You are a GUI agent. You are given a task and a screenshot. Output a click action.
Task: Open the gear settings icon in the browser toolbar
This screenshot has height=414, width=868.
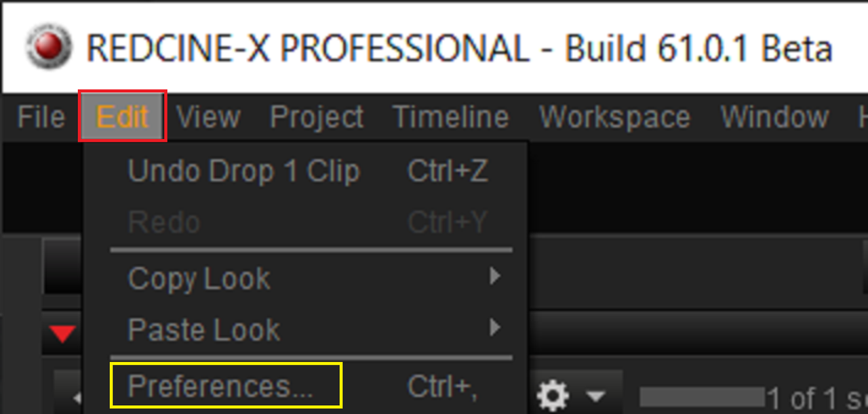tap(553, 394)
